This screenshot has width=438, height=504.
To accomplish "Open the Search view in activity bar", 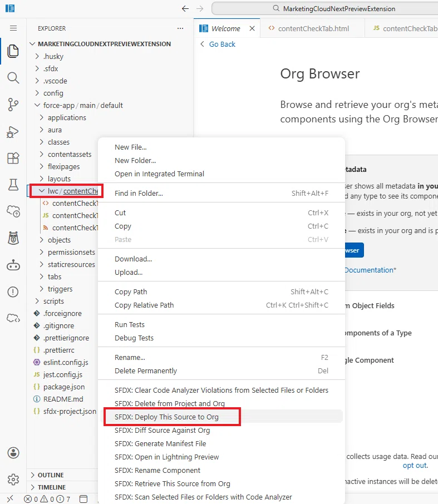I will [x=13, y=78].
